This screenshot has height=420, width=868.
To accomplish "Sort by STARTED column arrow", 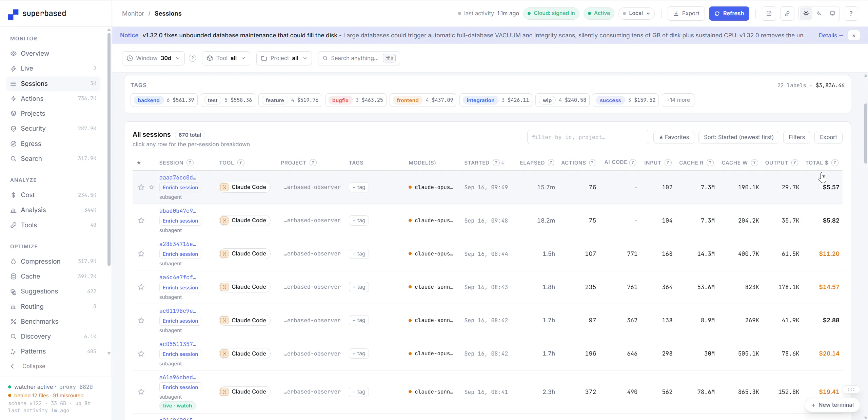I will (x=503, y=163).
